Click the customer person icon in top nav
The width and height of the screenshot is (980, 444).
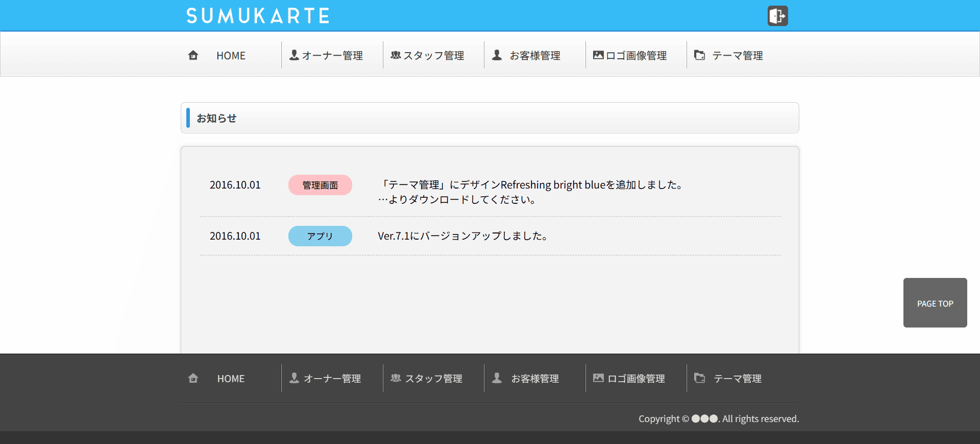(x=497, y=55)
